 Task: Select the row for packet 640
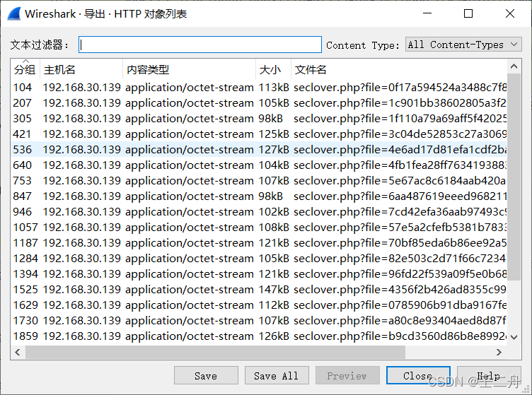point(259,165)
